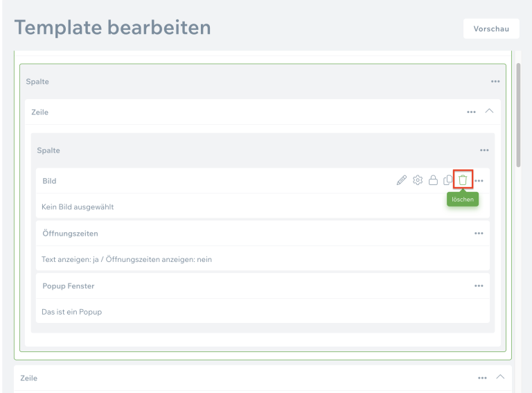
Task: Click the Vorschau preview button
Action: coord(491,28)
